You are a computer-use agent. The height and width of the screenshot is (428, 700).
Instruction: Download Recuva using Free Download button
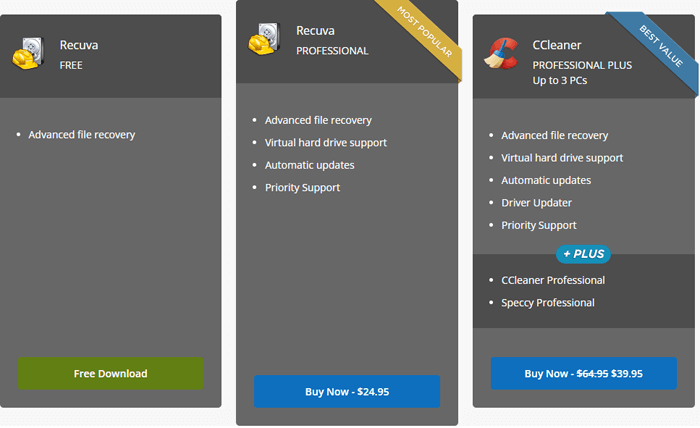[111, 374]
